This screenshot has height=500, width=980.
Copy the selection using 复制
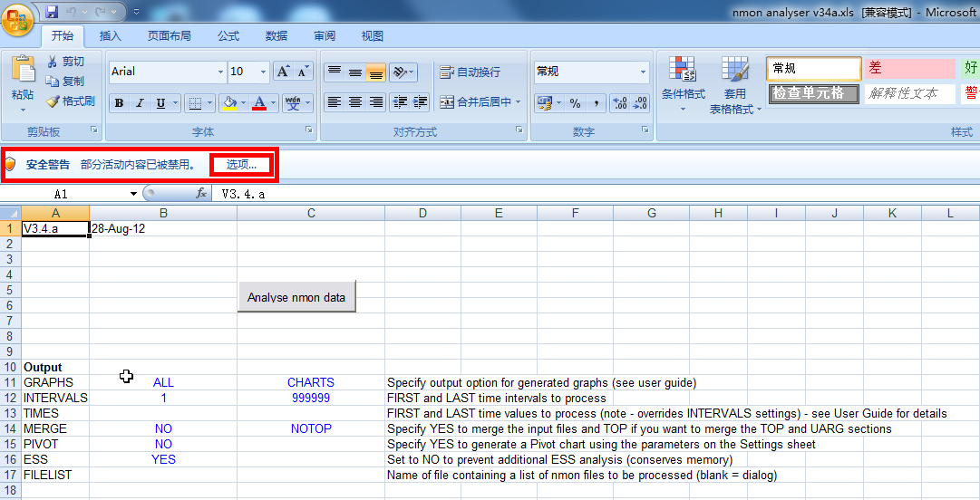tap(65, 82)
